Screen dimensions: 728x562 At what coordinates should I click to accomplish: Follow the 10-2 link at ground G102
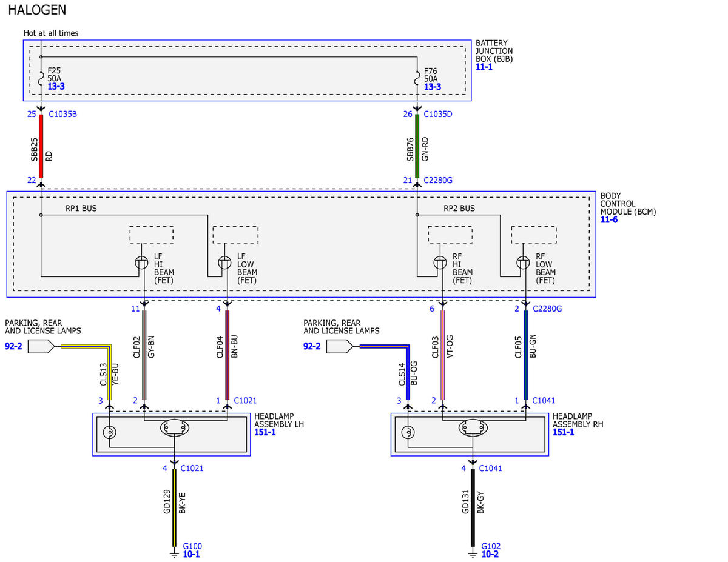[x=490, y=554]
